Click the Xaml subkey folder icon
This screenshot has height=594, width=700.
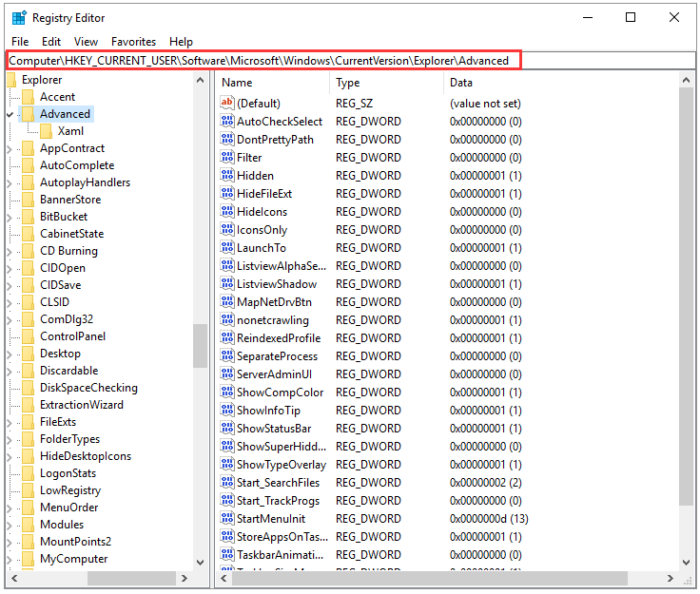(x=46, y=131)
